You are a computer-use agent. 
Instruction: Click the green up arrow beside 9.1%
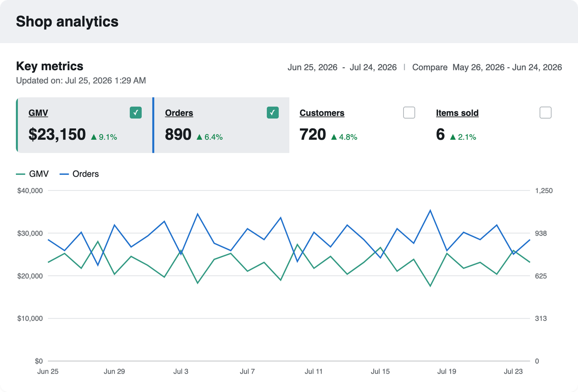94,137
